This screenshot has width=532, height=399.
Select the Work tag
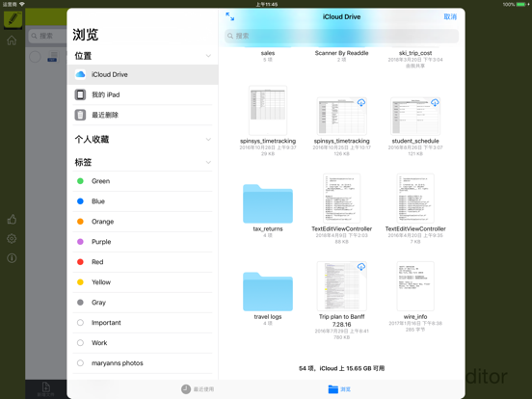click(x=143, y=343)
